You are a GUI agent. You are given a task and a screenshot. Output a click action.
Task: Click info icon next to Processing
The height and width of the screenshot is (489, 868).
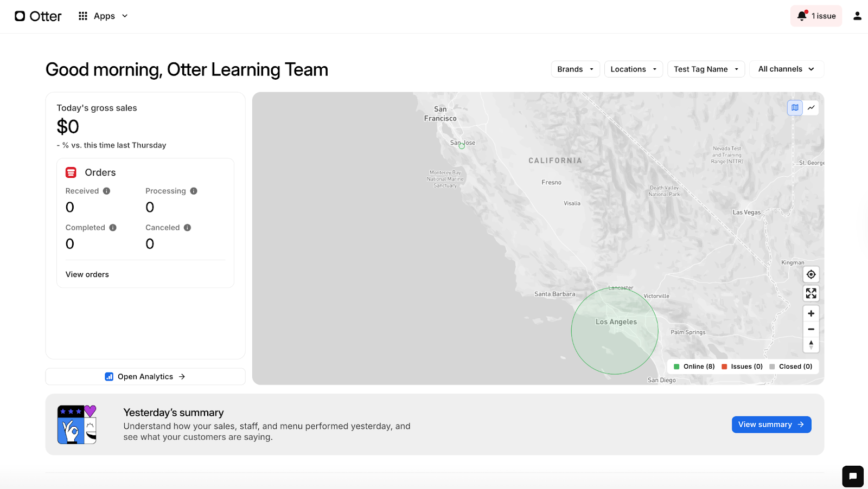194,191
